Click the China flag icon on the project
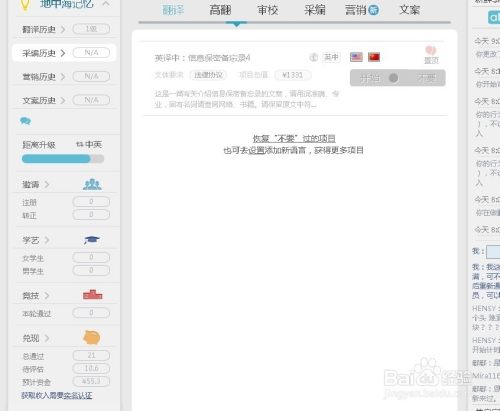Screen dimensions: 500x411 [374, 57]
